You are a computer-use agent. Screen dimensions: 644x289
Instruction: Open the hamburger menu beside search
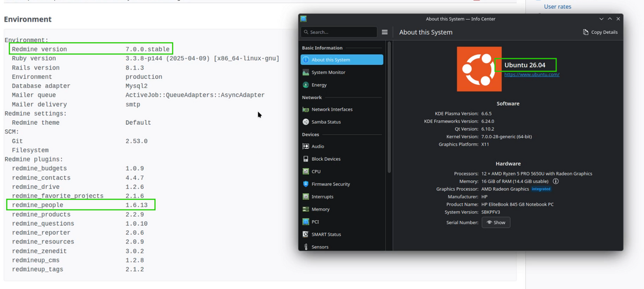coord(385,32)
